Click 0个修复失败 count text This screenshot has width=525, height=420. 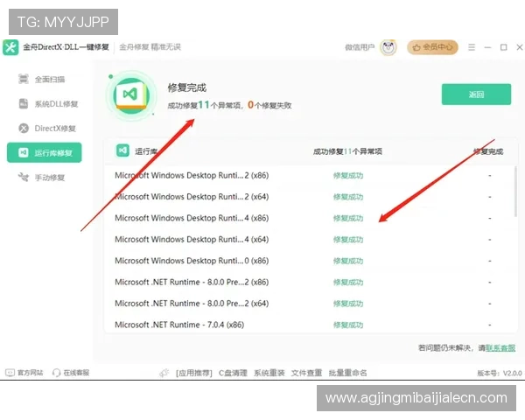point(269,105)
